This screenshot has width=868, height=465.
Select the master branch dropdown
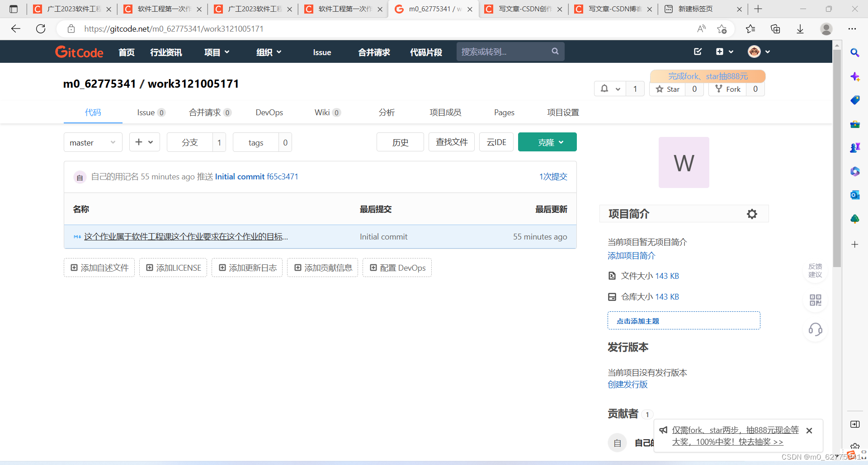point(93,142)
